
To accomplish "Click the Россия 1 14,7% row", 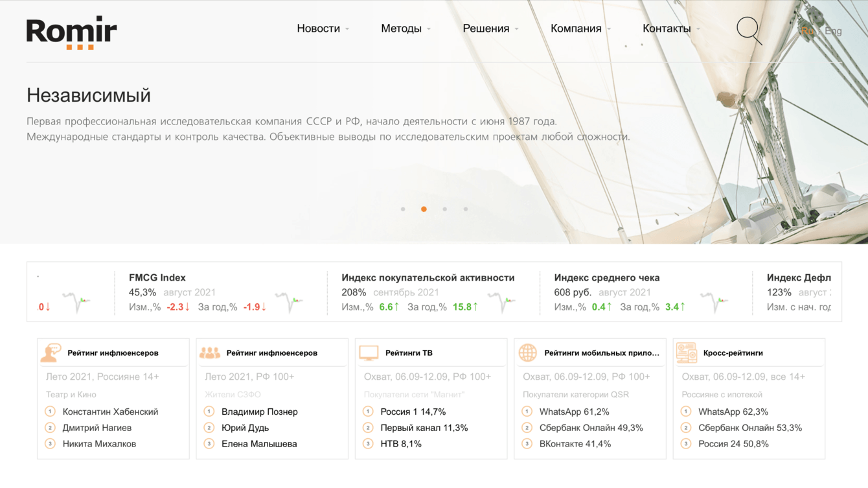I will [413, 412].
